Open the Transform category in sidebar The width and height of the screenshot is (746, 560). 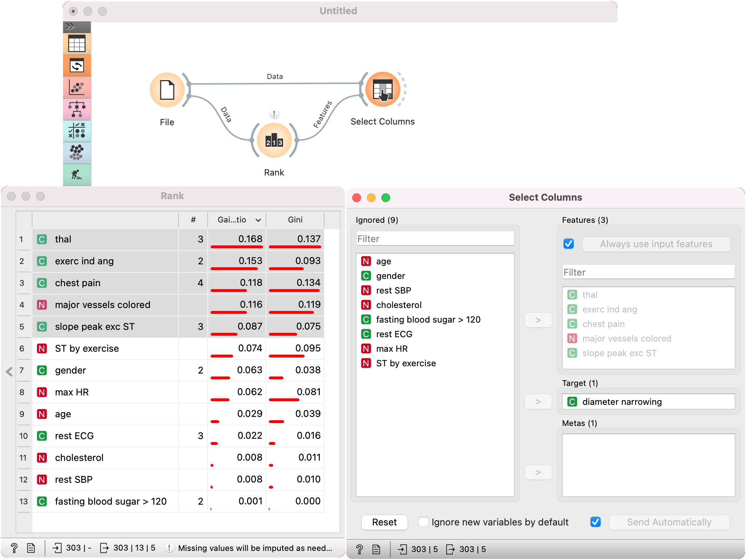[x=77, y=66]
